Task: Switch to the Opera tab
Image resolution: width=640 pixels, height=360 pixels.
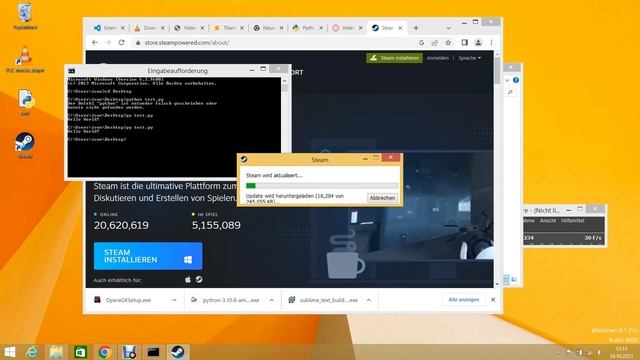Action: [x=347, y=28]
